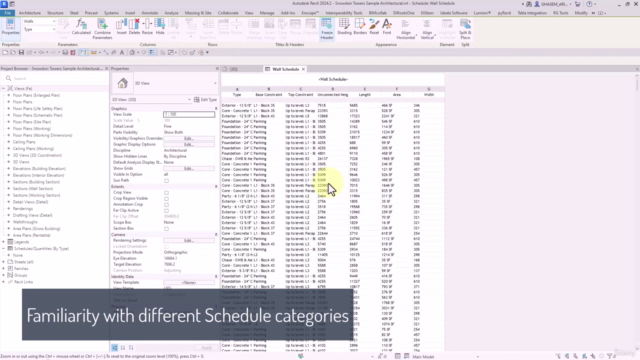Select the Renderings tree item
The image size is (640, 360).
(x=23, y=209)
